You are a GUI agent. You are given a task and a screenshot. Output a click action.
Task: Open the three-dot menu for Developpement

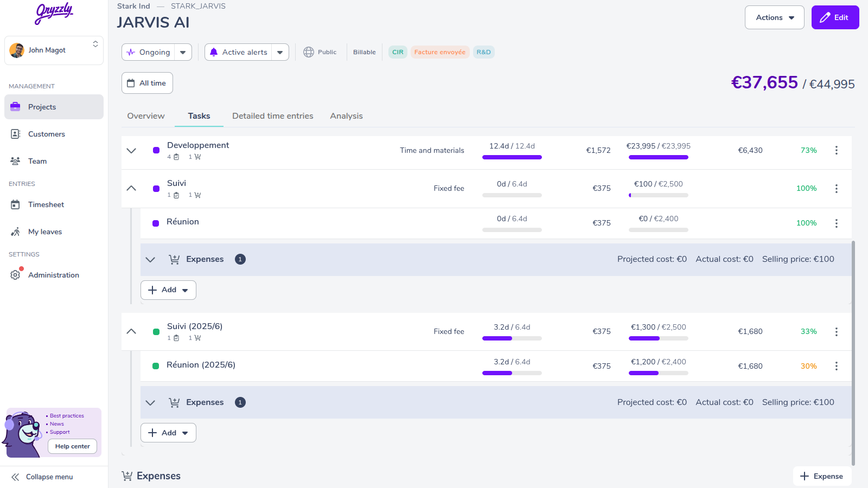click(x=836, y=150)
